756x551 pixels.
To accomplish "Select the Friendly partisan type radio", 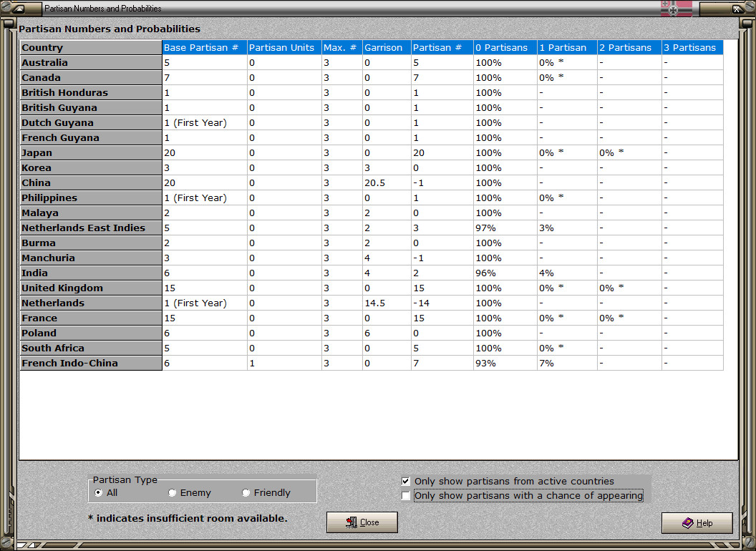I will tap(246, 492).
